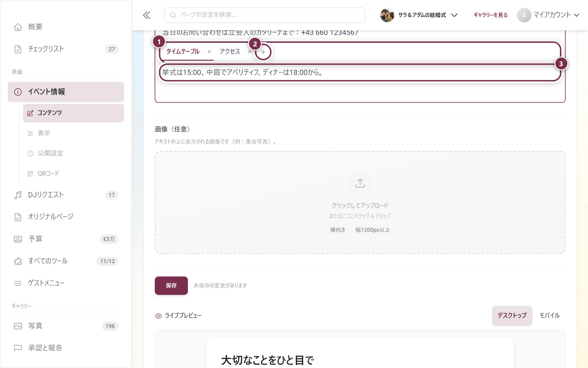Remove the タイムテーブル tab with its ×

tap(209, 52)
